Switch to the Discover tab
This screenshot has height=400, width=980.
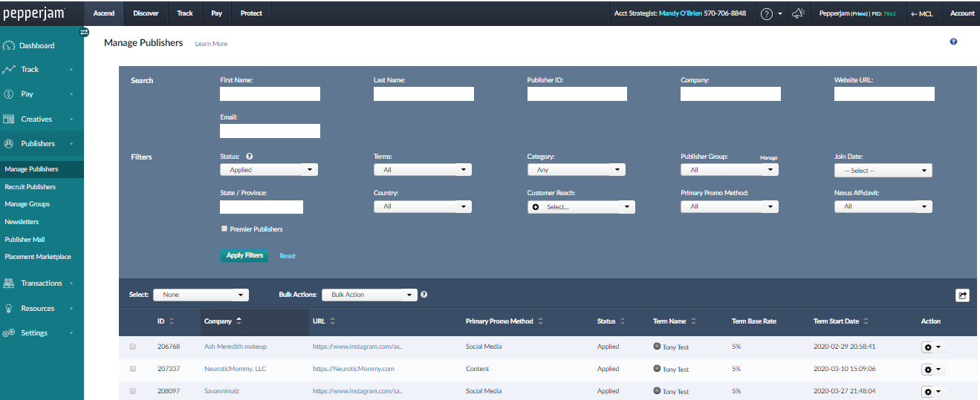pyautogui.click(x=146, y=13)
